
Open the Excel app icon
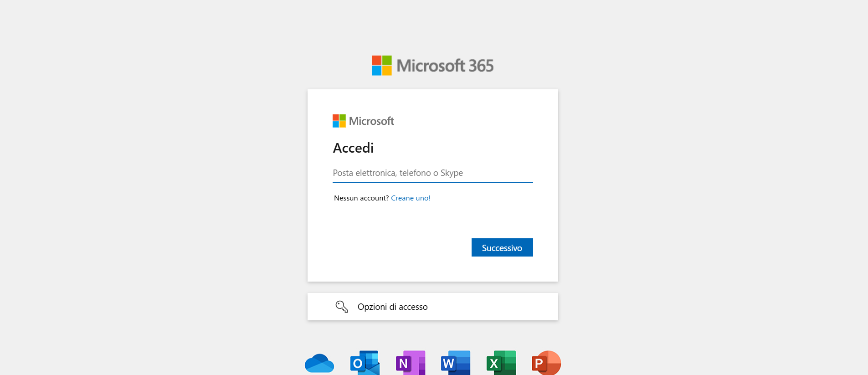click(x=501, y=363)
